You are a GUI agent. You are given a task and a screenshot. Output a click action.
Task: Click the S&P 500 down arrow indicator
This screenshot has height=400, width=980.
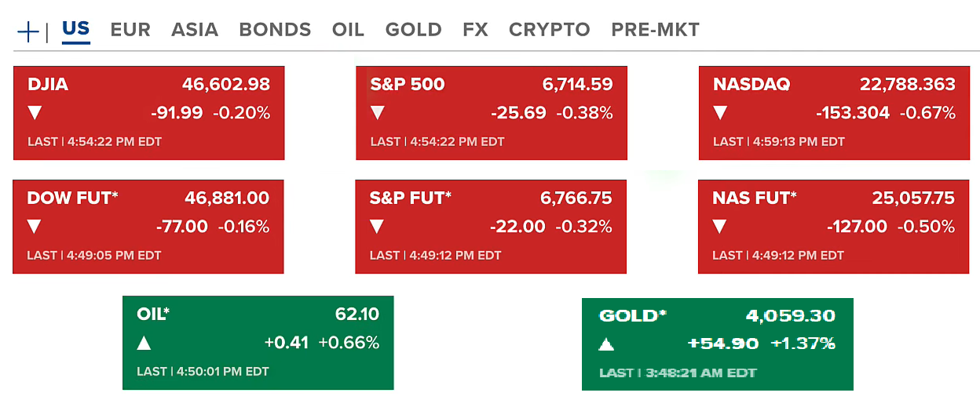378,113
